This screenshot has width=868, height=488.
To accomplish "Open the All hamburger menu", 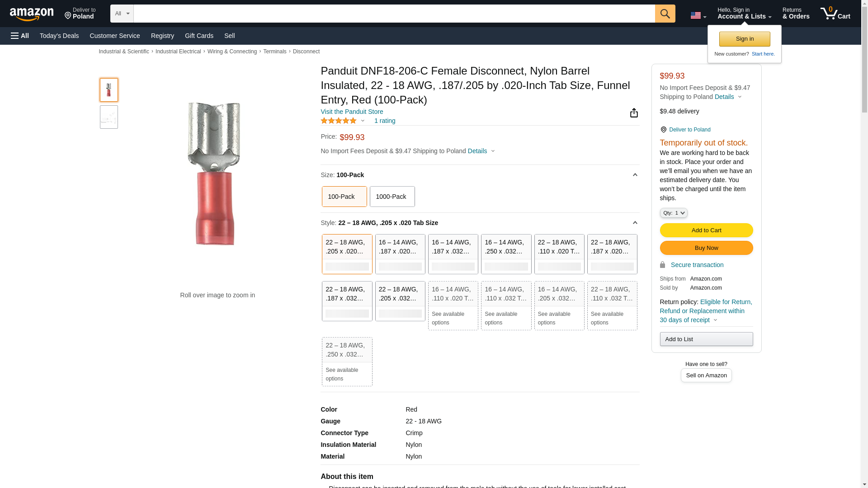I will click(x=20, y=36).
